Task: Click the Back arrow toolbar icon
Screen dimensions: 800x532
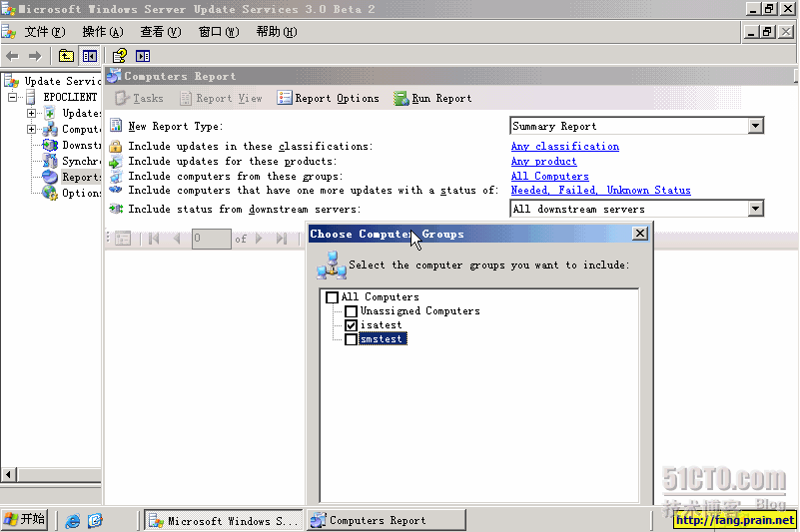Action: tap(12, 56)
